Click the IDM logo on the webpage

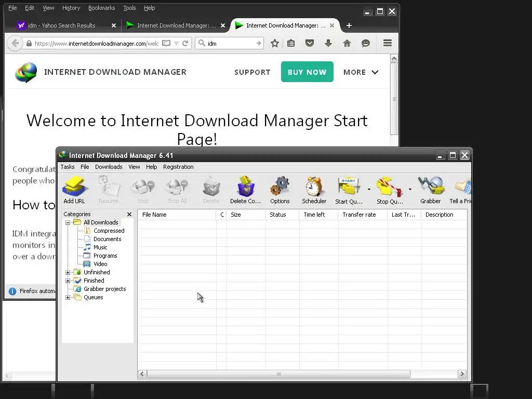tap(26, 72)
